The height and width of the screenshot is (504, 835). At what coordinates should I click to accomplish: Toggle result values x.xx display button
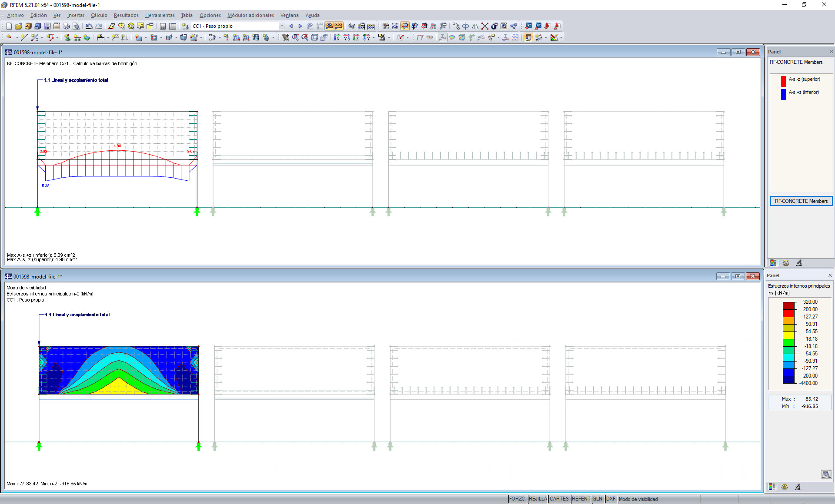point(339,26)
